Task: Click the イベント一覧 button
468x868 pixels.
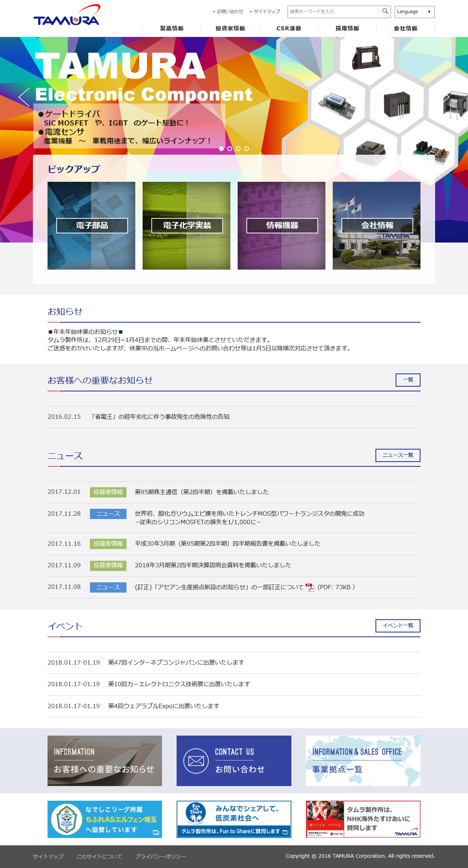Action: pos(398,625)
